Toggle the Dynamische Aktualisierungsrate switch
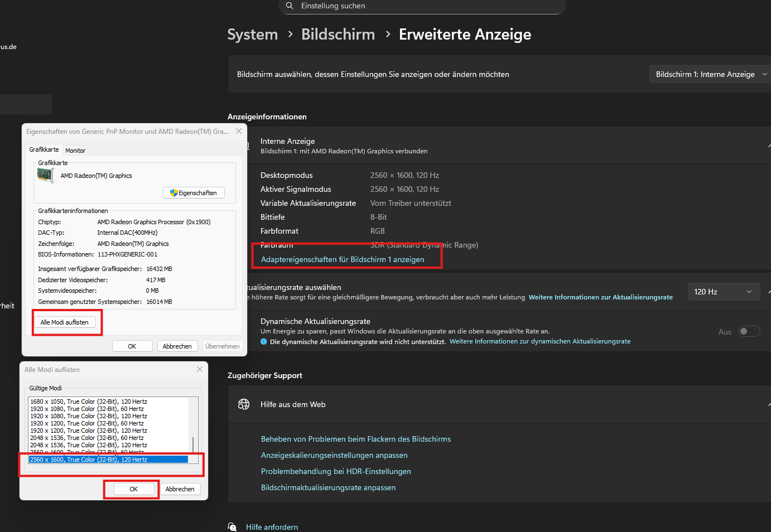This screenshot has width=771, height=532. [x=749, y=331]
